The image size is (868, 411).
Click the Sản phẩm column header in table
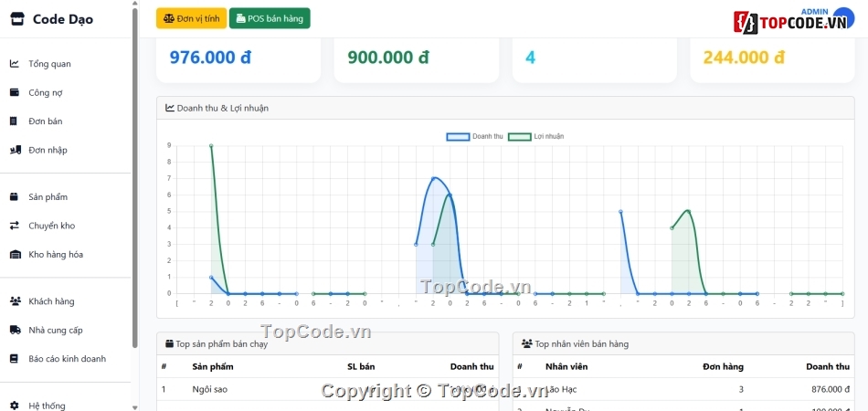[x=213, y=367]
